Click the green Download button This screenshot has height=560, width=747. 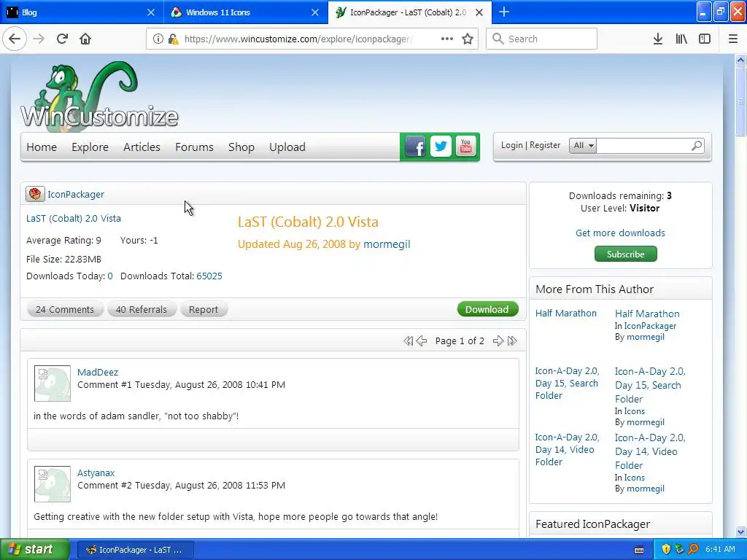pos(487,309)
